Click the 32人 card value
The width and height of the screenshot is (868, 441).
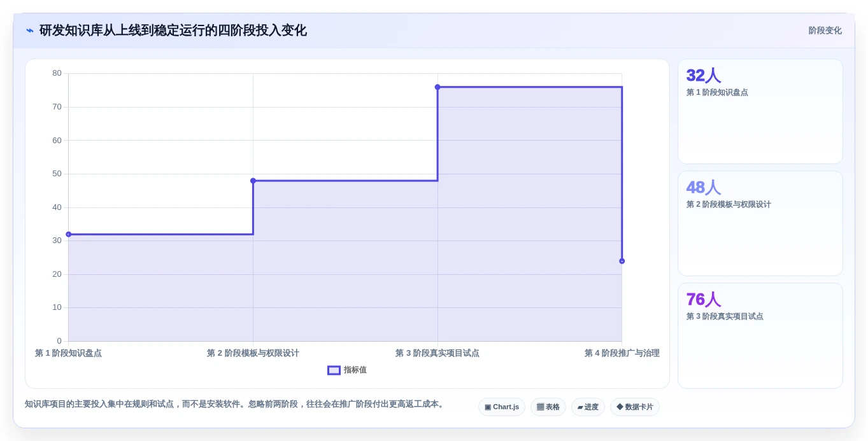(x=703, y=76)
